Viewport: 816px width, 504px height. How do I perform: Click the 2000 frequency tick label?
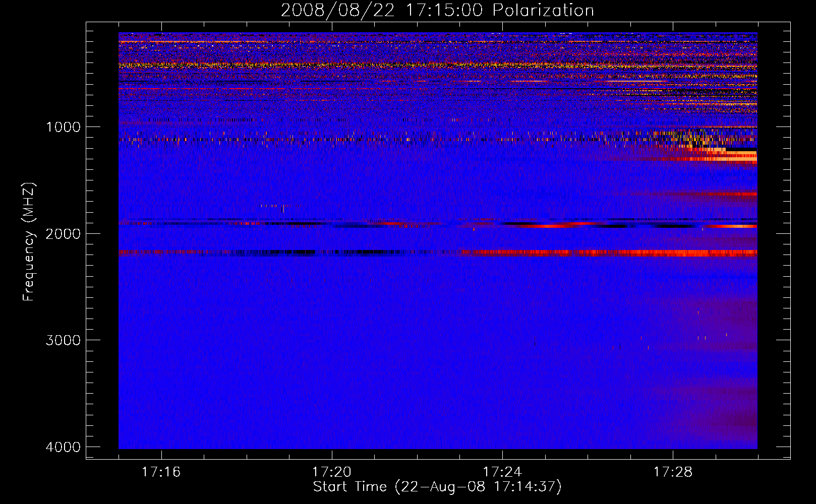[x=63, y=233]
